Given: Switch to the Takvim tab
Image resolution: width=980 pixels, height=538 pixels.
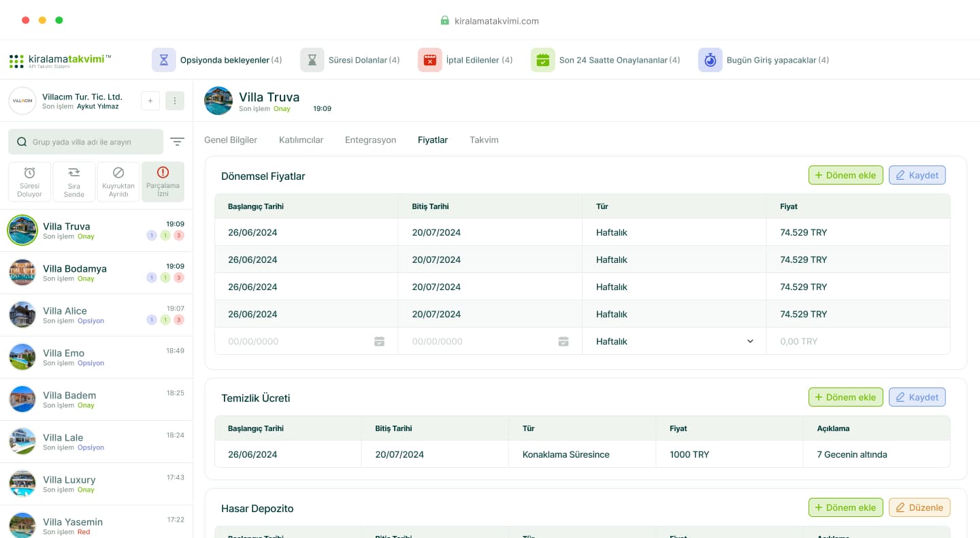Looking at the screenshot, I should [x=484, y=140].
